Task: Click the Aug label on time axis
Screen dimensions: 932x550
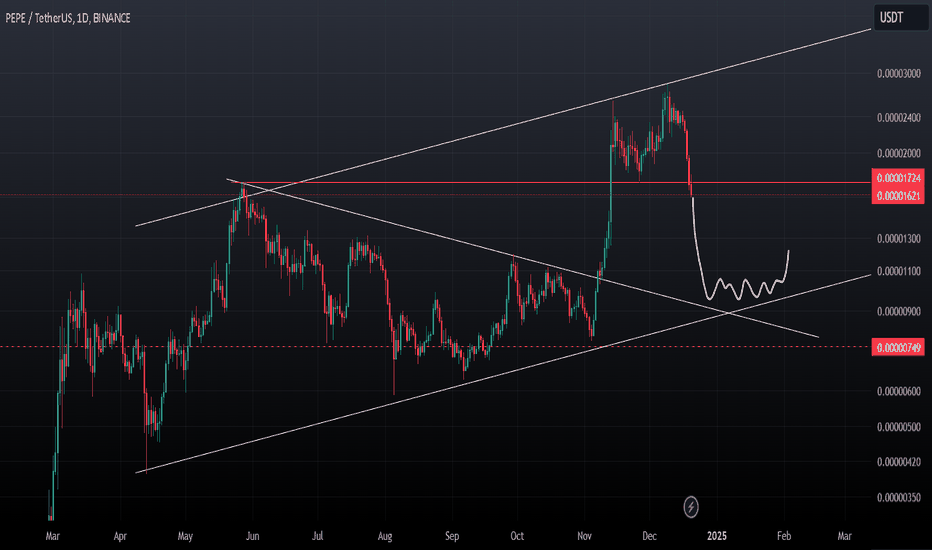Action: click(385, 536)
